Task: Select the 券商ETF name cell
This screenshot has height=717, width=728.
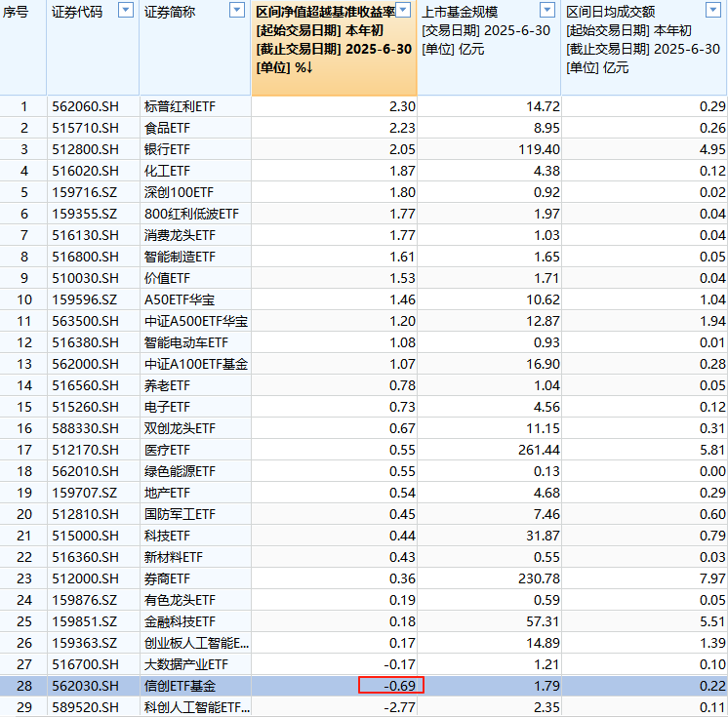Action: tap(167, 578)
